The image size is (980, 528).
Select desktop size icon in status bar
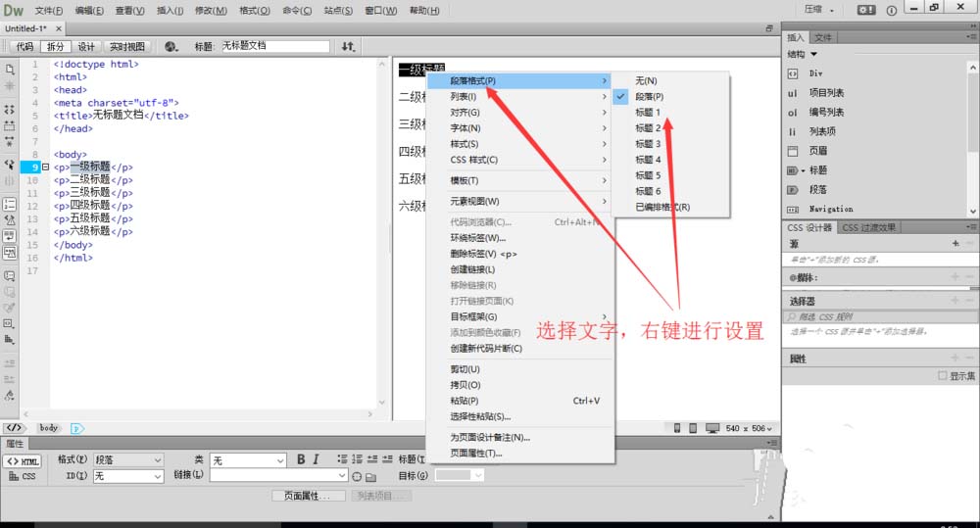click(712, 428)
